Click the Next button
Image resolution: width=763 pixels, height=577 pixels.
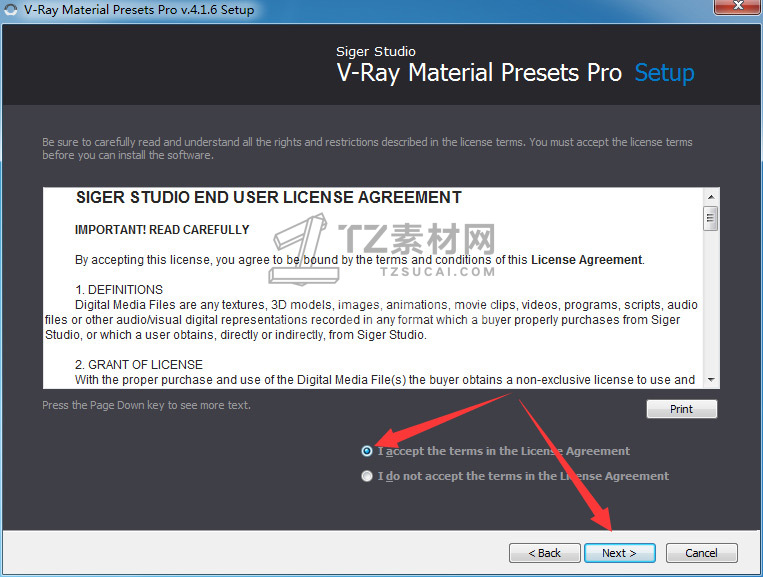(x=619, y=553)
